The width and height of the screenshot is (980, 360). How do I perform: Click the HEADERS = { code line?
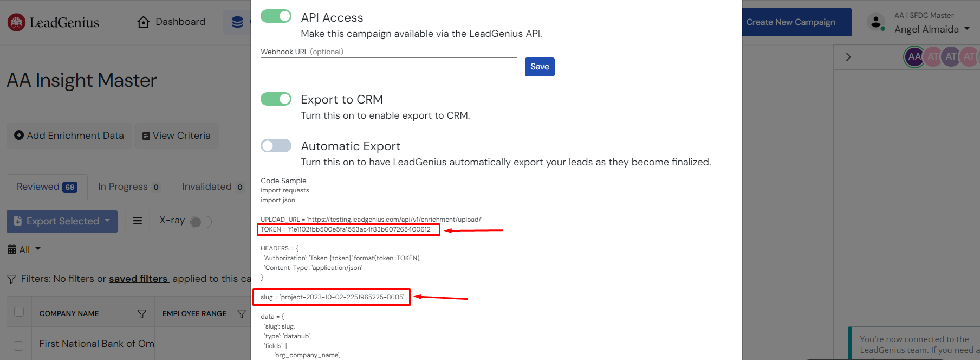(280, 248)
